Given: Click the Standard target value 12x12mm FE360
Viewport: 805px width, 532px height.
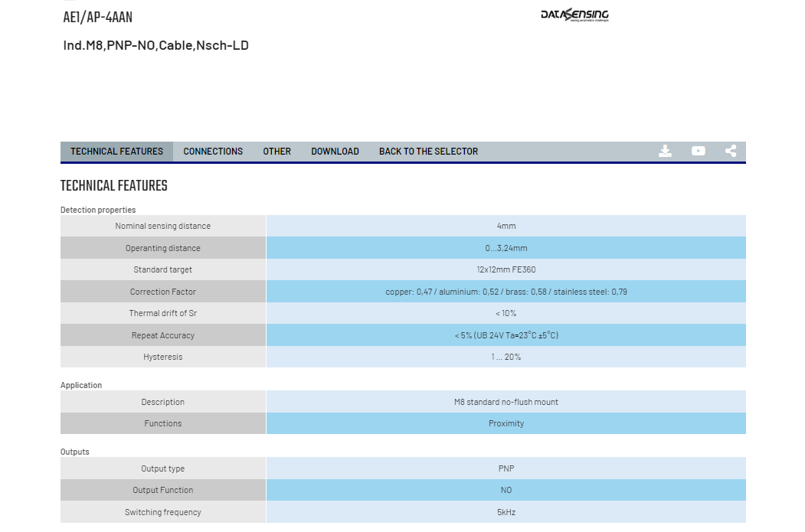Looking at the screenshot, I should coord(506,269).
